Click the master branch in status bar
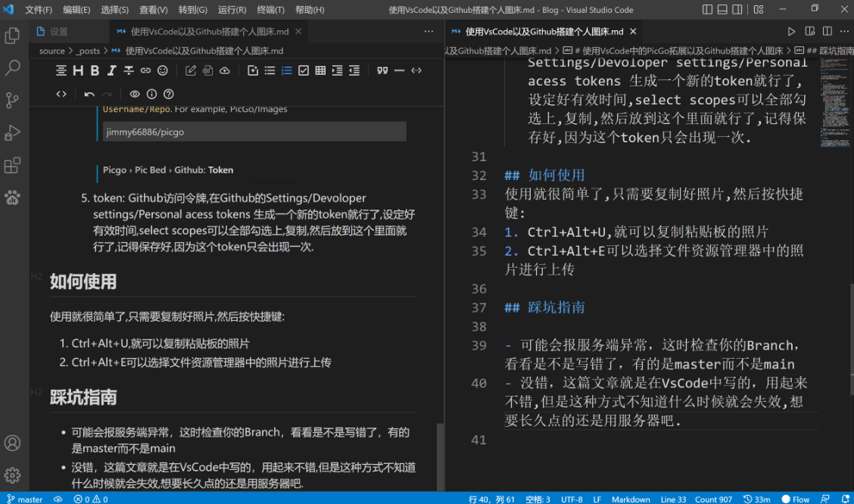 tap(24, 499)
